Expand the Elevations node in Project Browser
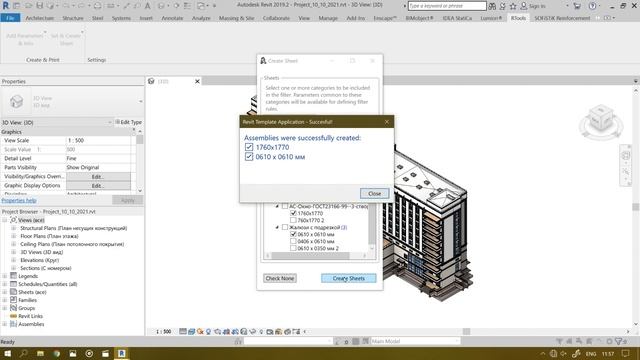Viewport: 640px width, 360px height. (13, 260)
